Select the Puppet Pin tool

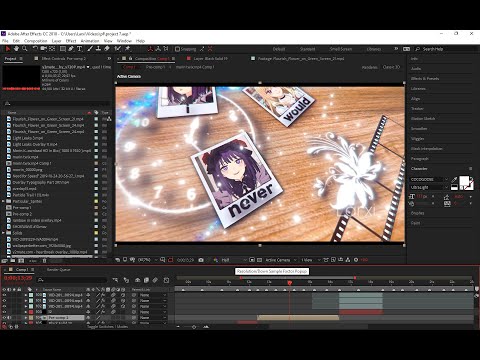pyautogui.click(x=127, y=49)
